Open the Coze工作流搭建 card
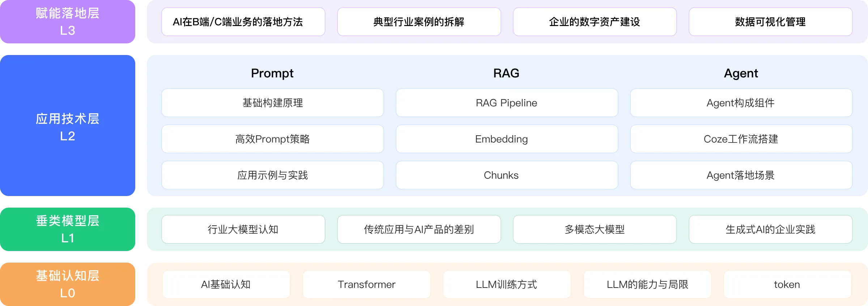 point(741,139)
